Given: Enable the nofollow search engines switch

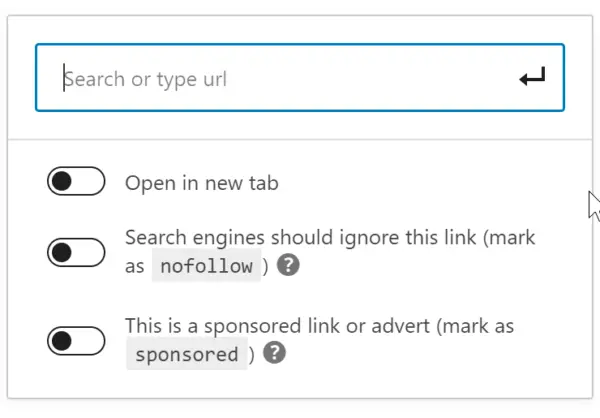Looking at the screenshot, I should [76, 252].
